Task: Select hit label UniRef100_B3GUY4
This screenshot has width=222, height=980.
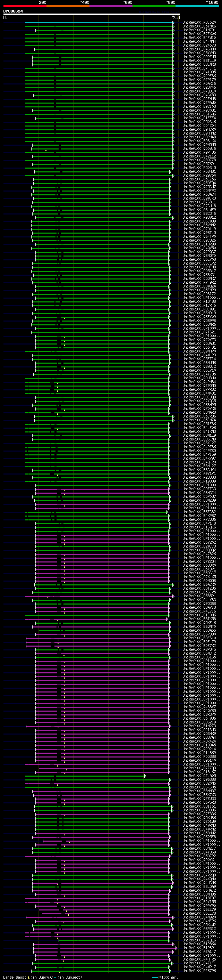Action: (x=199, y=470)
